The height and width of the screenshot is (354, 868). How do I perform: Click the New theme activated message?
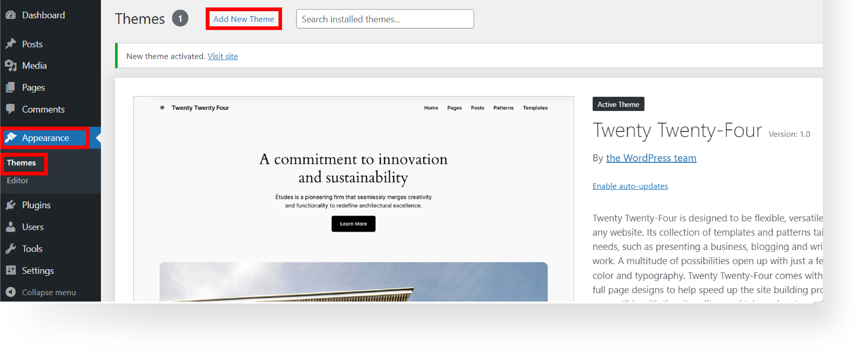166,56
